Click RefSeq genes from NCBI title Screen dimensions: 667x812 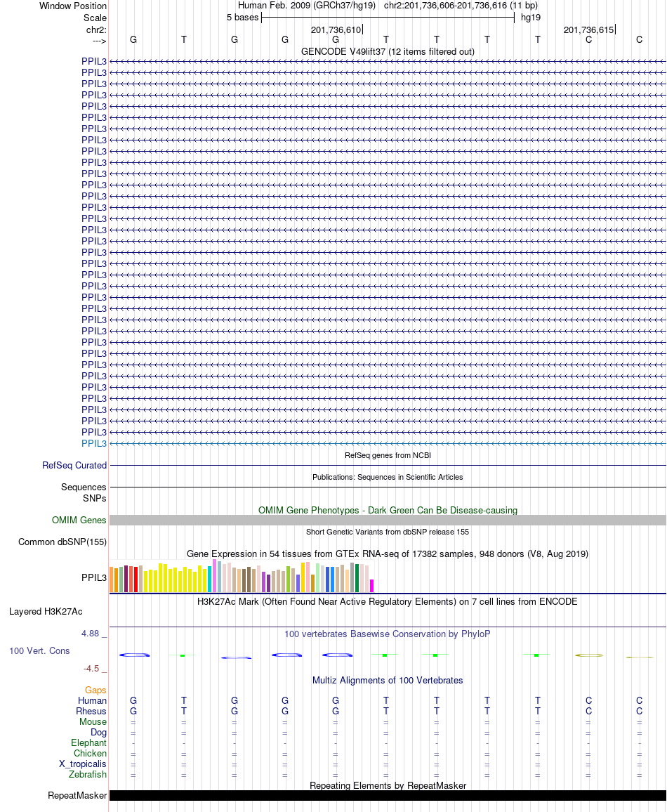pos(388,455)
